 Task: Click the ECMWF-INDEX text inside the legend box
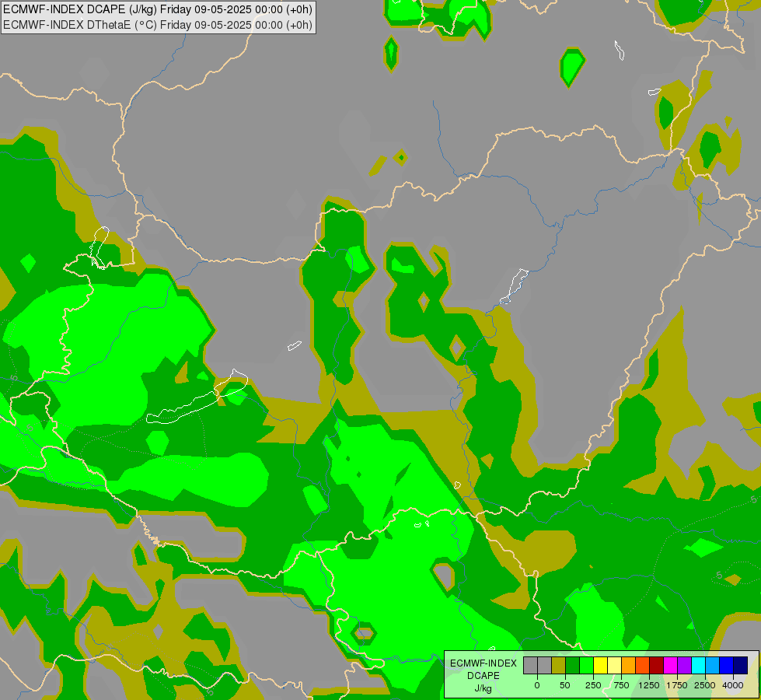[x=483, y=663]
